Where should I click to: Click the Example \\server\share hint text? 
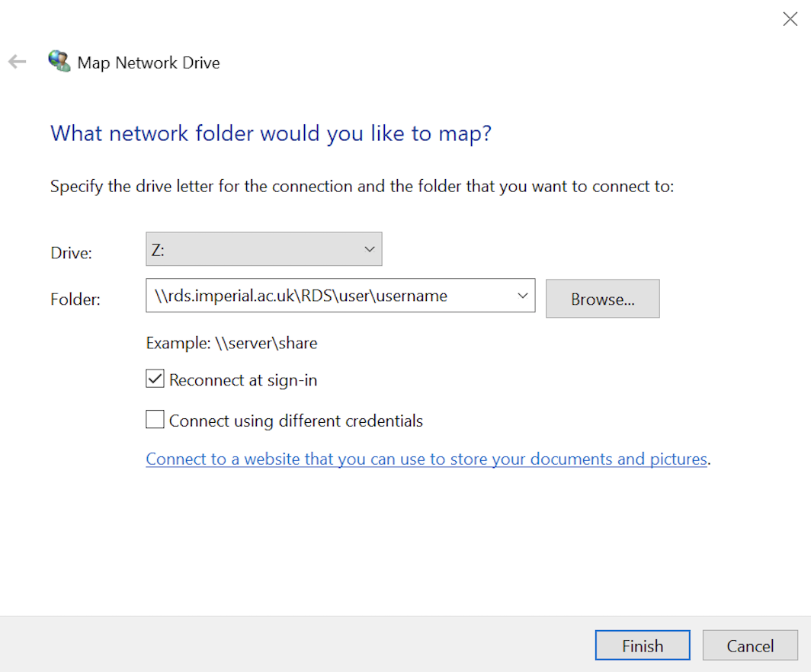coord(232,343)
